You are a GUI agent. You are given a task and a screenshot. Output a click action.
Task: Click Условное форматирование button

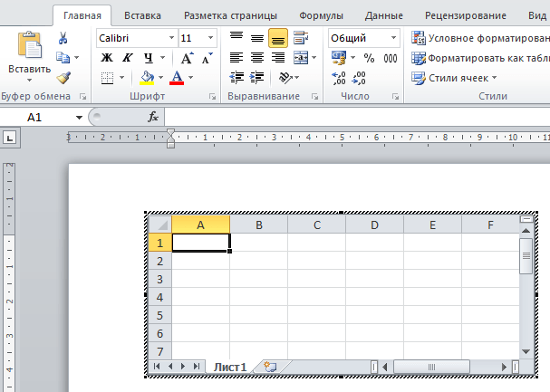click(480, 38)
